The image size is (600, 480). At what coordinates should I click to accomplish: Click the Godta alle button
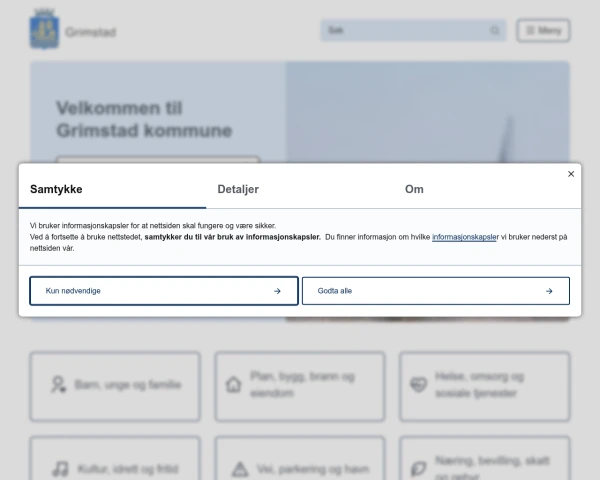click(436, 291)
